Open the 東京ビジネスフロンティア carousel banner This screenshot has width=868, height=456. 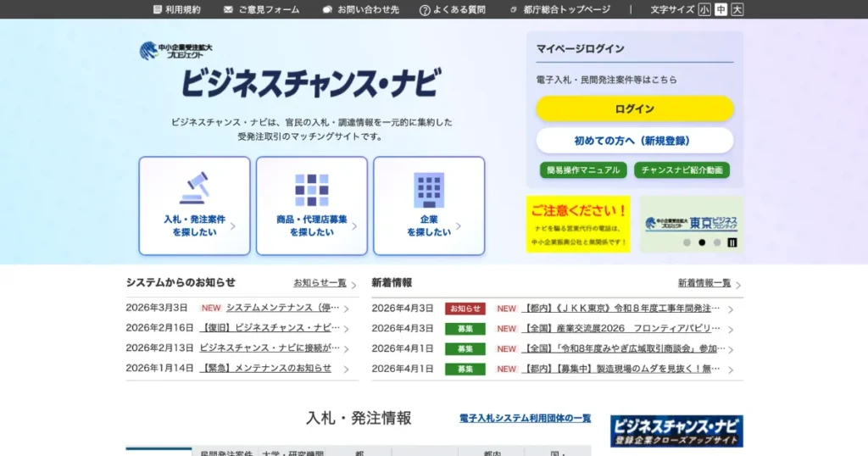[692, 223]
